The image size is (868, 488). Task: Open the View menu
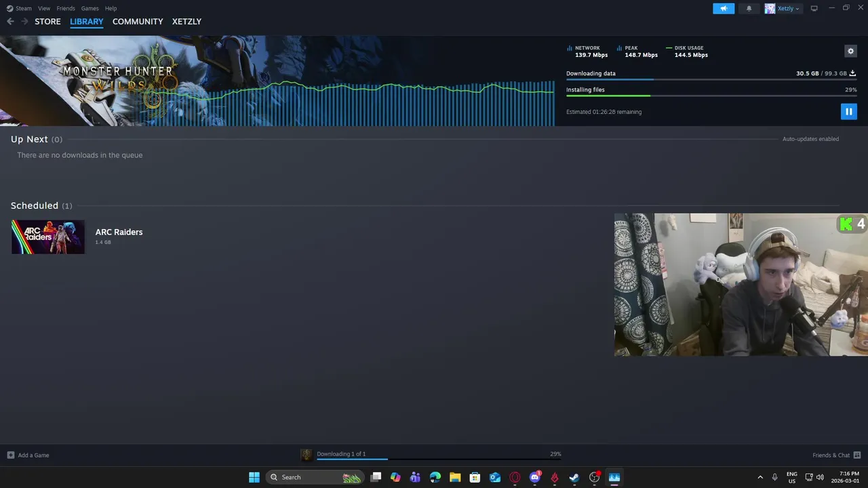pos(44,8)
